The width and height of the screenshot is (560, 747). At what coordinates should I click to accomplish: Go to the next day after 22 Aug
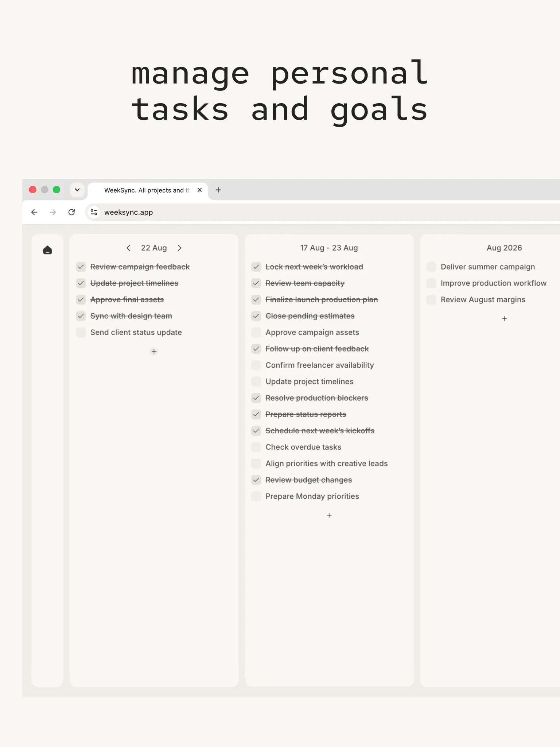point(179,248)
